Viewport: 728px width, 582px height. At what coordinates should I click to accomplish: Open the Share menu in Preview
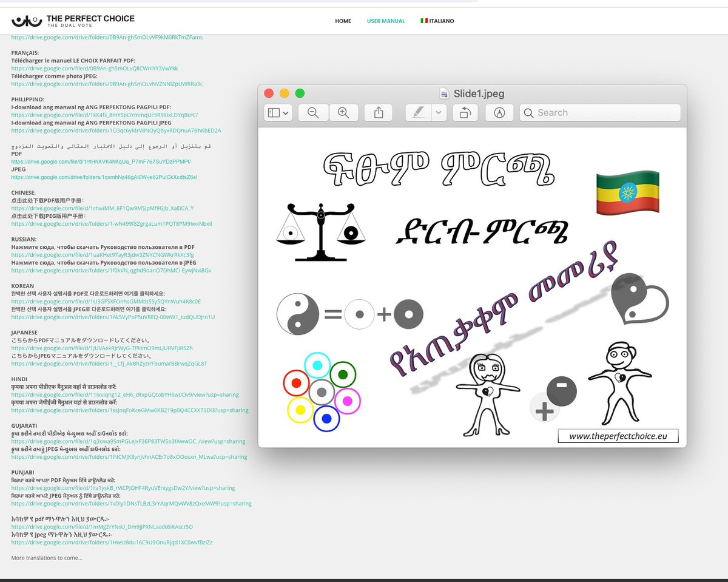click(x=379, y=113)
